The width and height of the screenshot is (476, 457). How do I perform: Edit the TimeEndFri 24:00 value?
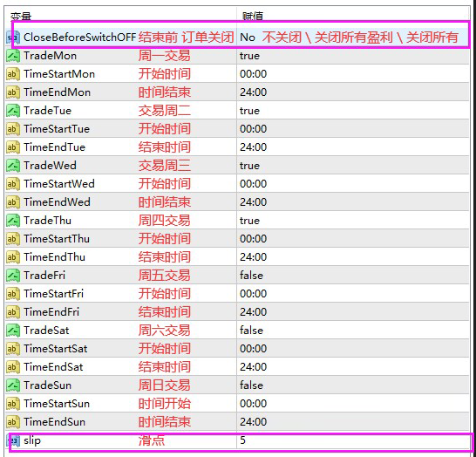coord(253,312)
